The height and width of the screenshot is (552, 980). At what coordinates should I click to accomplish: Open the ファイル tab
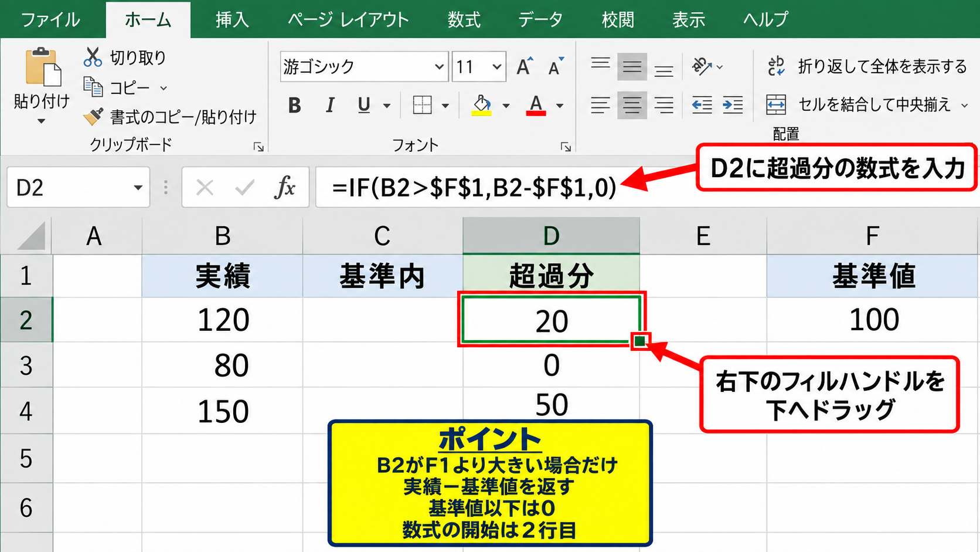(50, 20)
